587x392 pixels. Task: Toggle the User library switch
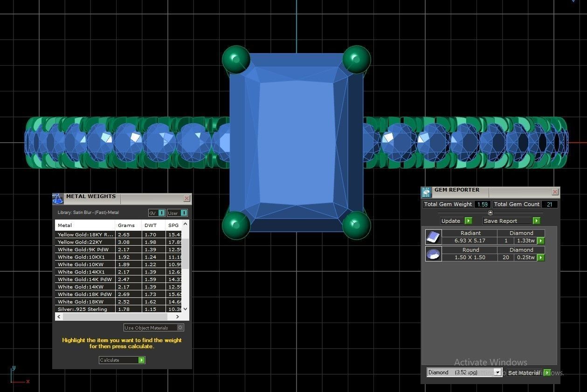177,213
